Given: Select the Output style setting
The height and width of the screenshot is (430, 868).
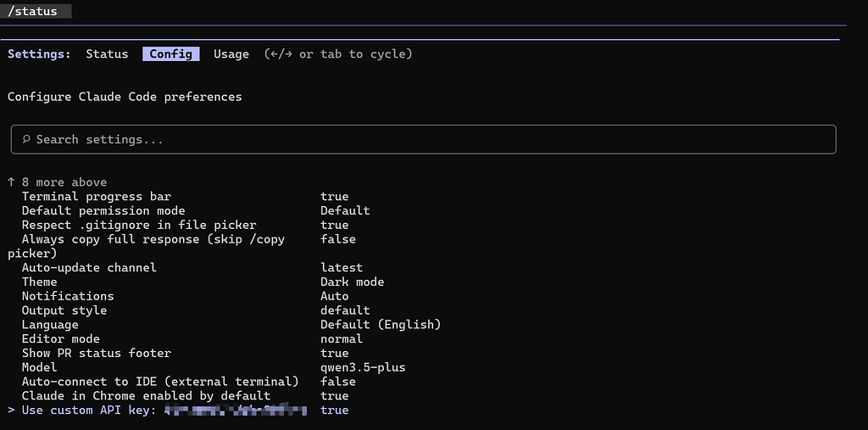Looking at the screenshot, I should pyautogui.click(x=196, y=311).
